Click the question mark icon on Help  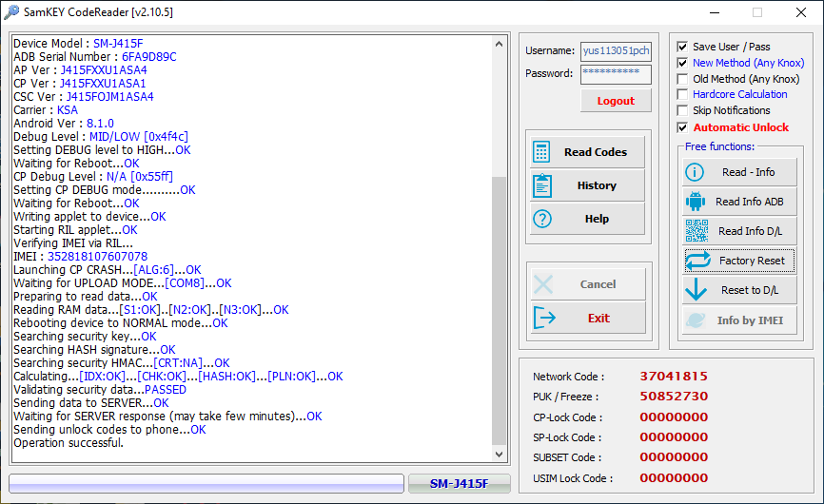point(541,219)
